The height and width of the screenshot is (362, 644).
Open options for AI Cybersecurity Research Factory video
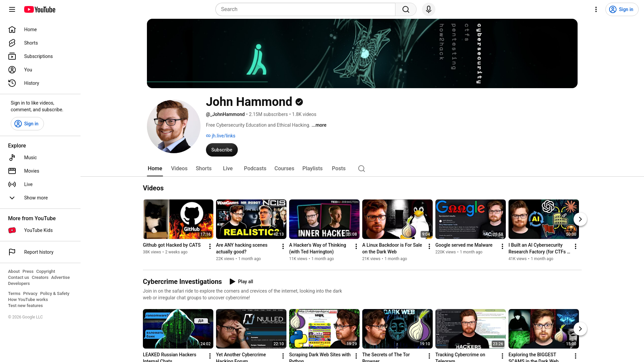576,246
